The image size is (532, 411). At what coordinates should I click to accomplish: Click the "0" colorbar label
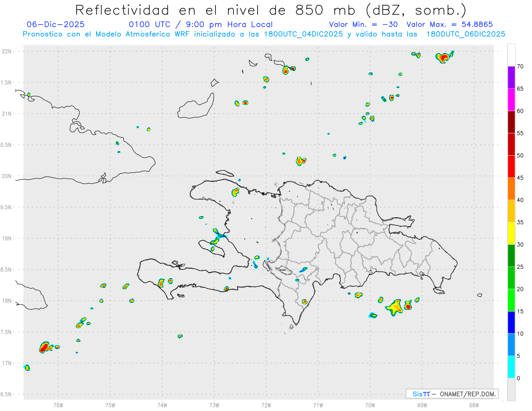click(518, 378)
